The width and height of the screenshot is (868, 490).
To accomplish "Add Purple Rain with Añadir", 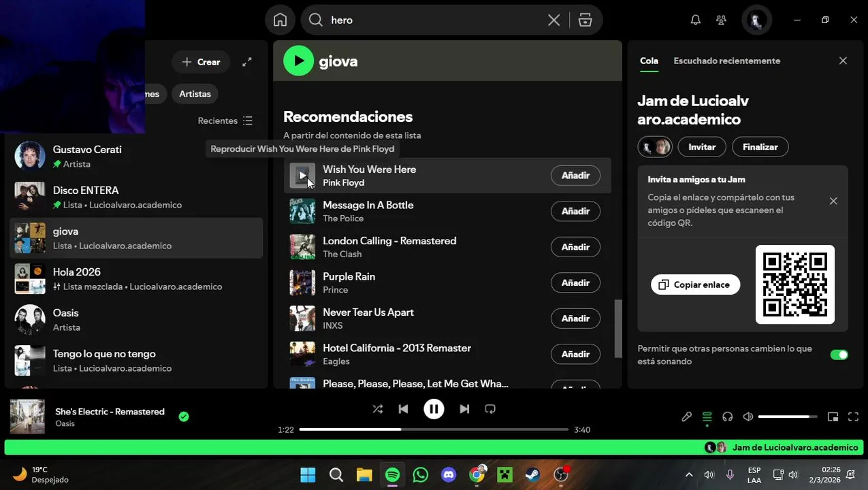I will (x=575, y=283).
